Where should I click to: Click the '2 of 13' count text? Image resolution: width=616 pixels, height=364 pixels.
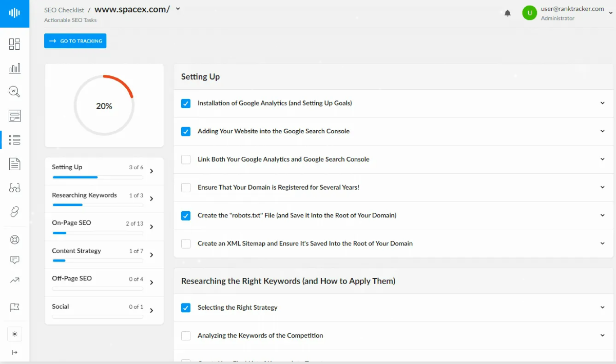pyautogui.click(x=134, y=224)
